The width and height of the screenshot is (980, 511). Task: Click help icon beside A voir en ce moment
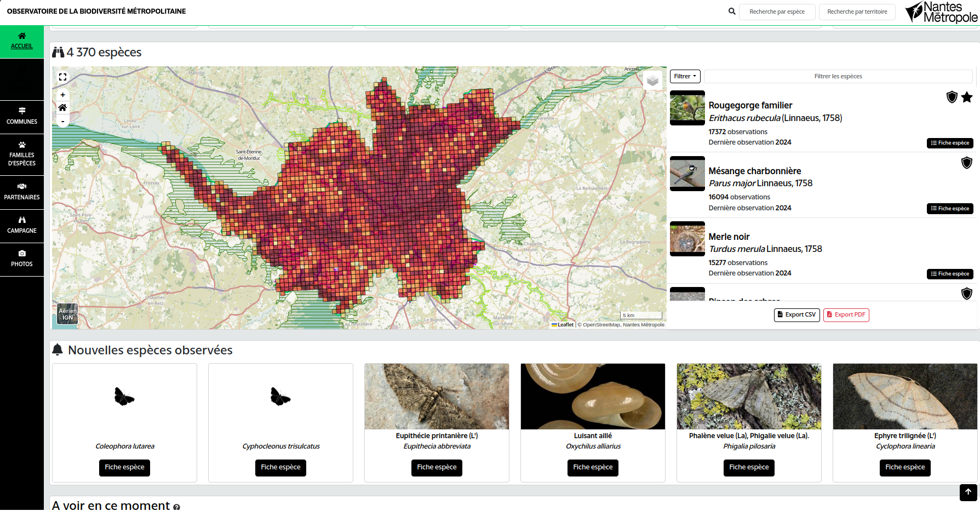176,507
